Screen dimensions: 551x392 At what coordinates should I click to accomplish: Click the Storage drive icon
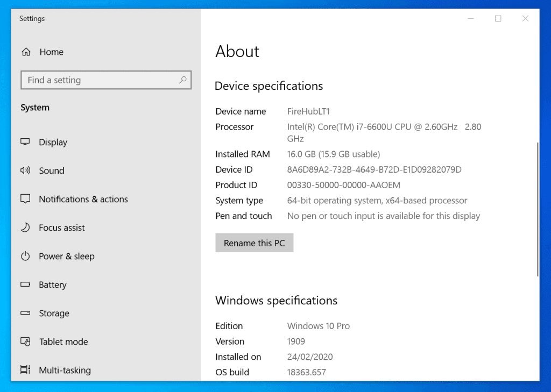click(25, 312)
